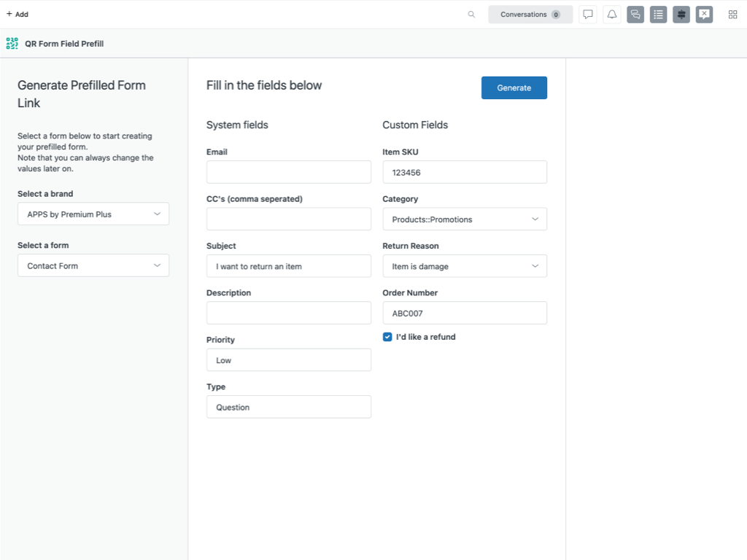Open the Select a form dropdown
This screenshot has width=747, height=560.
click(93, 266)
